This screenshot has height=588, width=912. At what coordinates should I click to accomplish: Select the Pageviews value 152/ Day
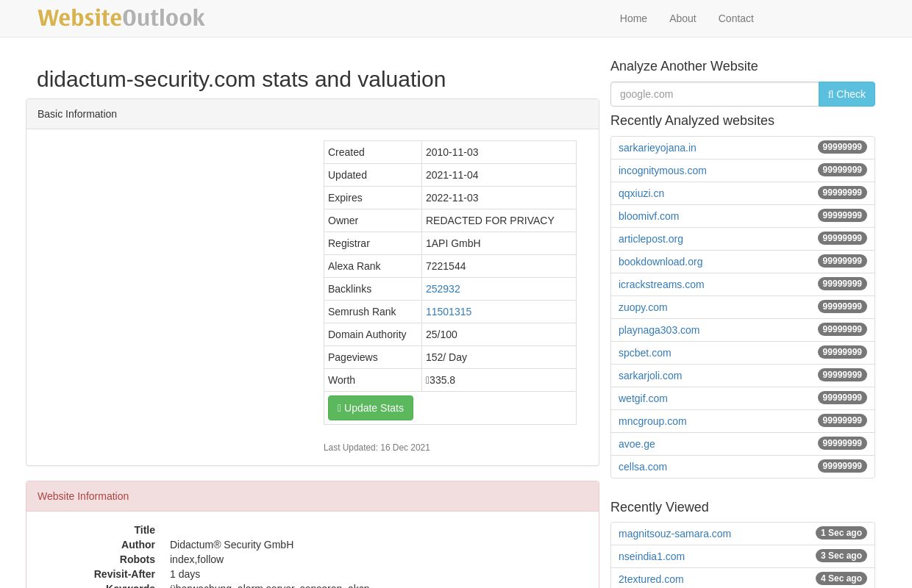pyautogui.click(x=446, y=357)
